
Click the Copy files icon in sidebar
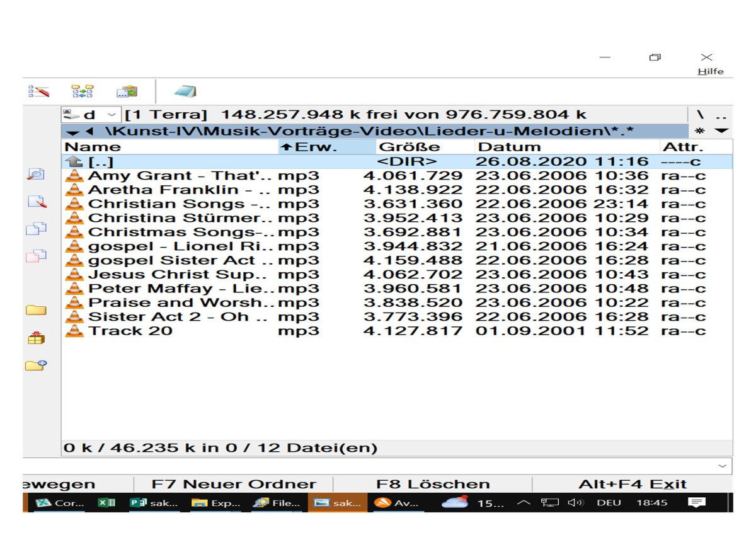click(x=36, y=229)
